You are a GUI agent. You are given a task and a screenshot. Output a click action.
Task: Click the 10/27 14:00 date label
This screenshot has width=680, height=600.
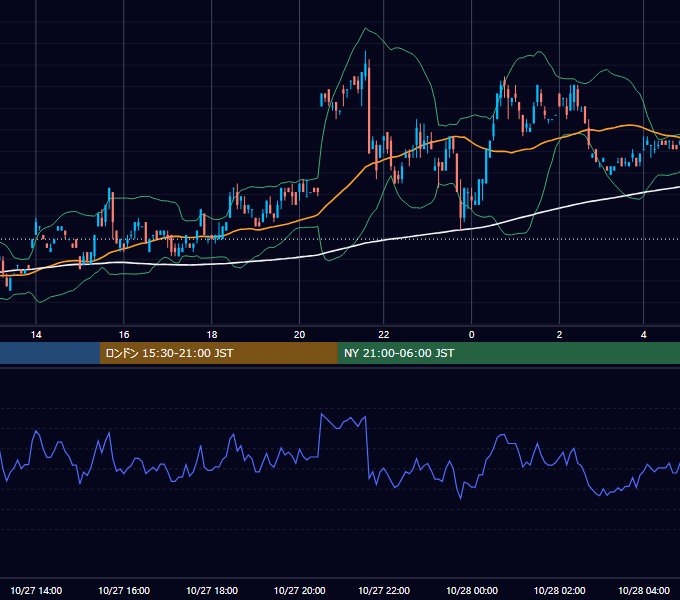(36, 590)
